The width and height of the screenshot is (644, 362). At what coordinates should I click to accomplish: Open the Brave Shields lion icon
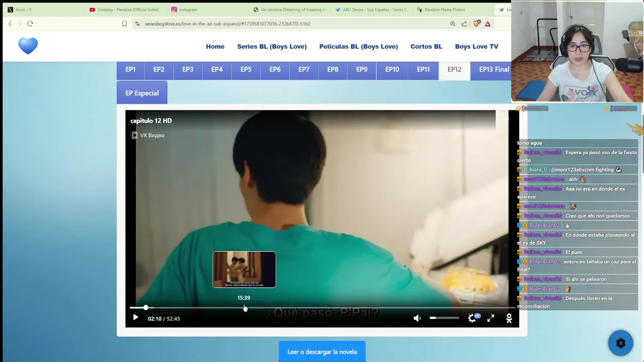(x=476, y=23)
